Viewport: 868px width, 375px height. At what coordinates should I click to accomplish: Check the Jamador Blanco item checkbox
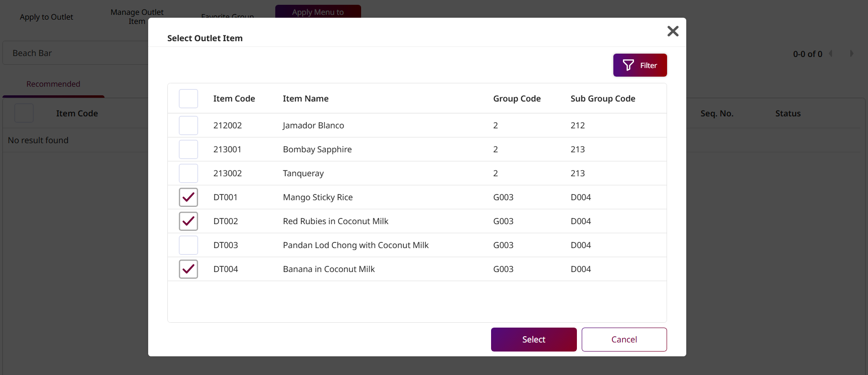point(188,125)
